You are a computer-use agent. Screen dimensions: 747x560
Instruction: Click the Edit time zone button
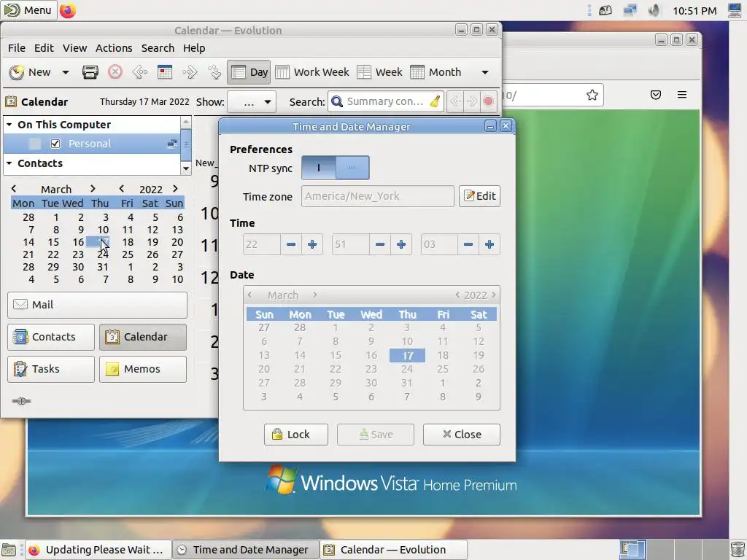pos(479,195)
